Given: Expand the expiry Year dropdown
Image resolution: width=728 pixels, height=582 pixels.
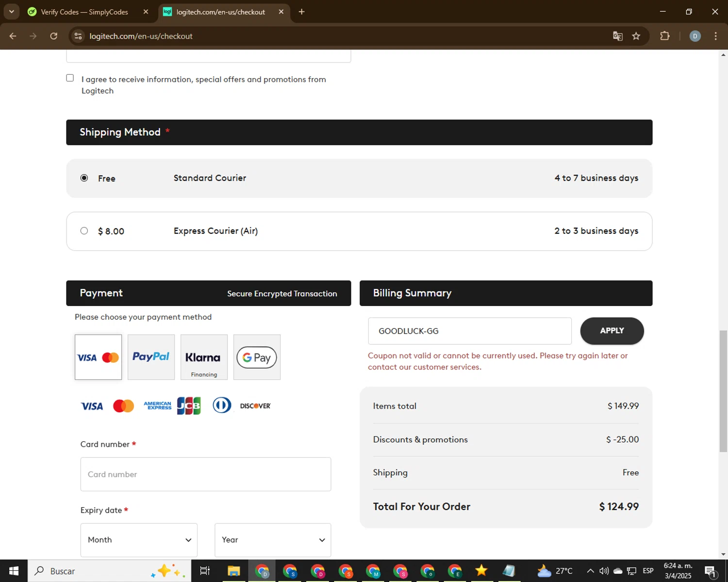Looking at the screenshot, I should [x=273, y=540].
